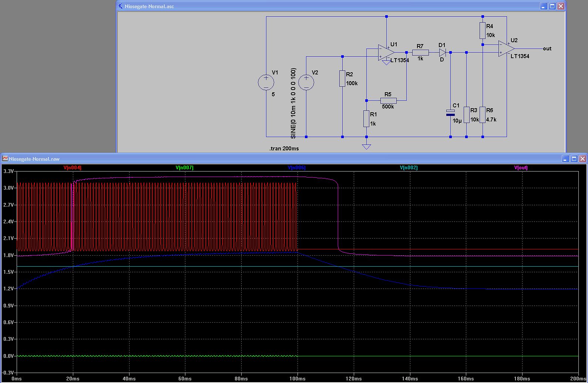Viewport: 588px width, 383px height.
Task: Select the V(out) magenta trace label
Action: point(521,168)
